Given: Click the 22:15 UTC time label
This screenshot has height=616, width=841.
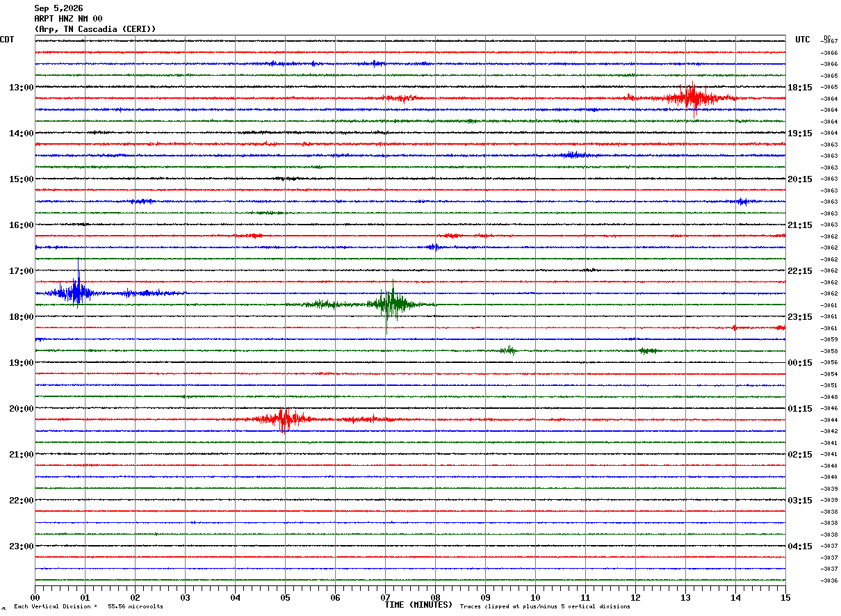Looking at the screenshot, I should 800,271.
